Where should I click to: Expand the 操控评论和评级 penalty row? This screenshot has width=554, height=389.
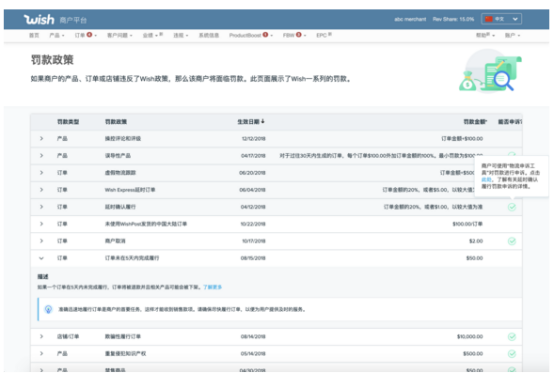[x=41, y=138]
